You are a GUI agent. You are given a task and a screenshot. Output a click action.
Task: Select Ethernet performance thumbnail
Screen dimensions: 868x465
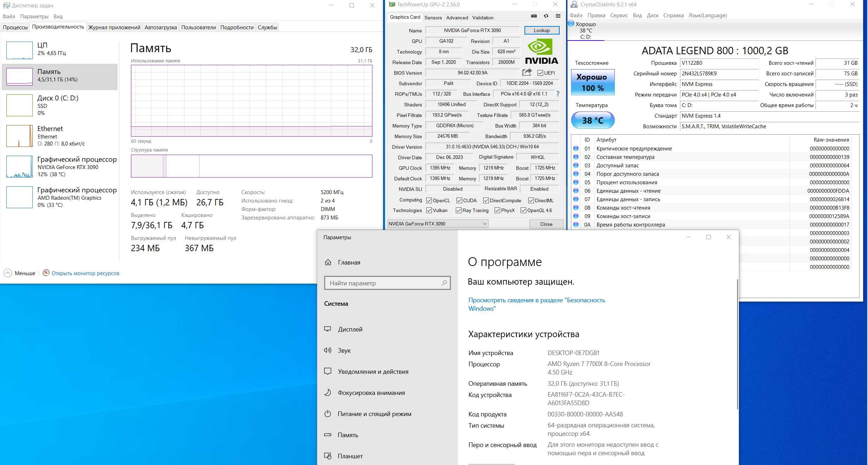pyautogui.click(x=19, y=136)
